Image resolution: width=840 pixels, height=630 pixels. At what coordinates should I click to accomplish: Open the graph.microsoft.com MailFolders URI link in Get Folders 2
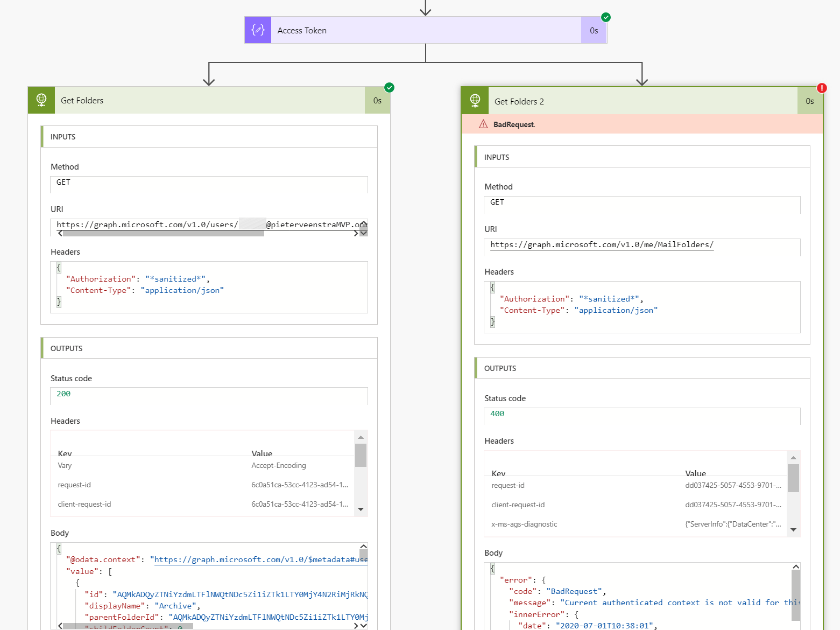(x=602, y=245)
